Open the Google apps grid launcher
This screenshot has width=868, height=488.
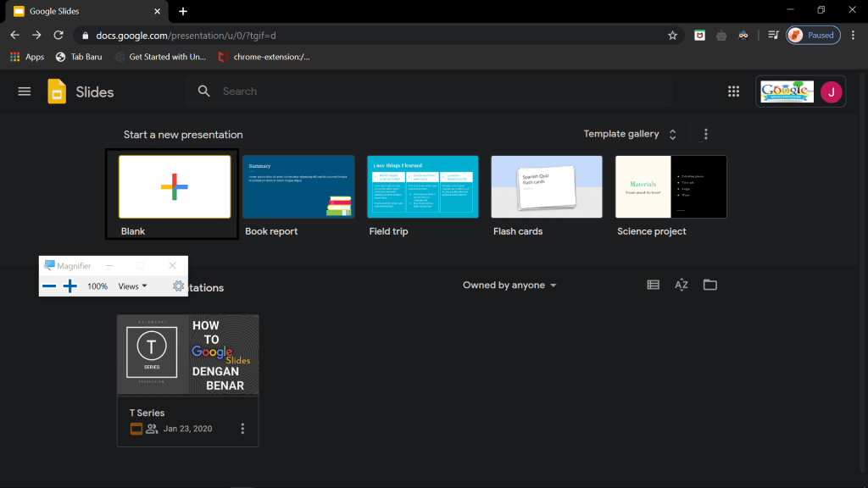(x=733, y=91)
